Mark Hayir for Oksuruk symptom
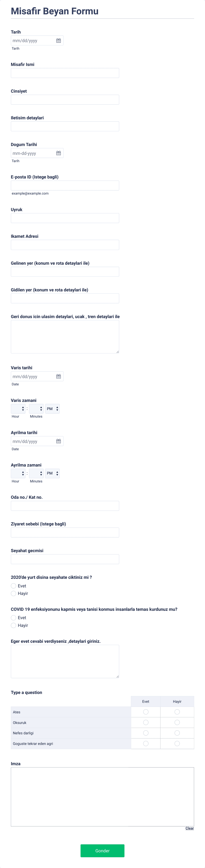 (x=177, y=722)
